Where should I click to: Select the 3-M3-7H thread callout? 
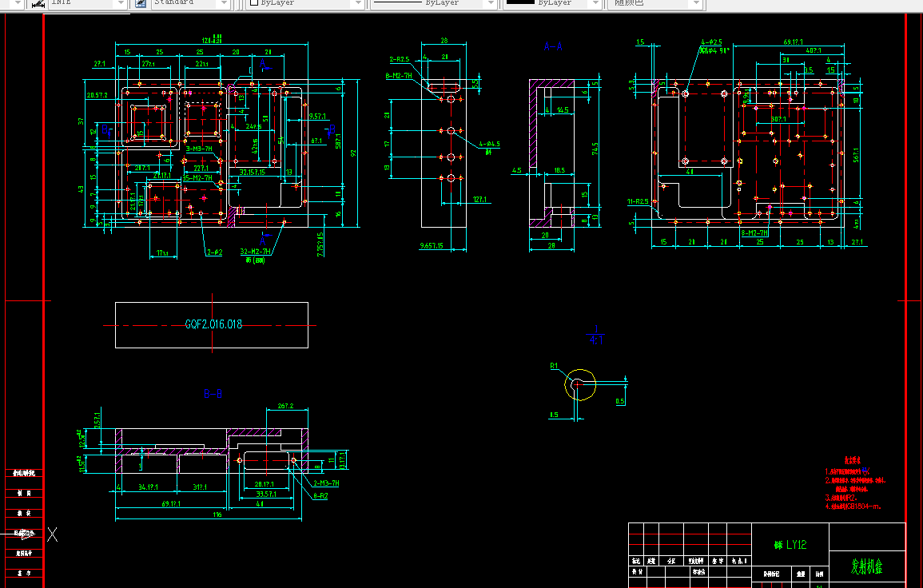(199, 149)
